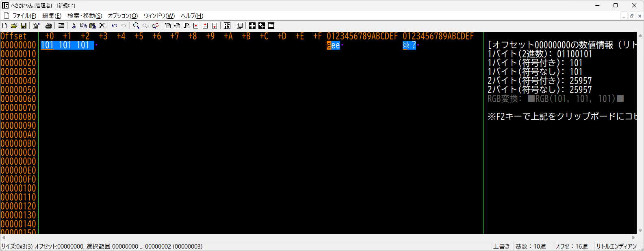Click the Offset header label
Screen dimensions: 644x251
coord(14,36)
